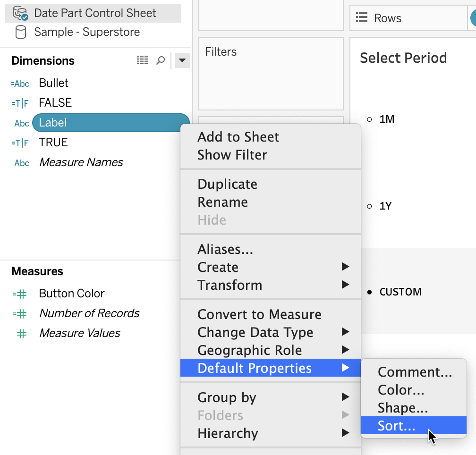Select the Measure Names dimension field

(x=81, y=162)
